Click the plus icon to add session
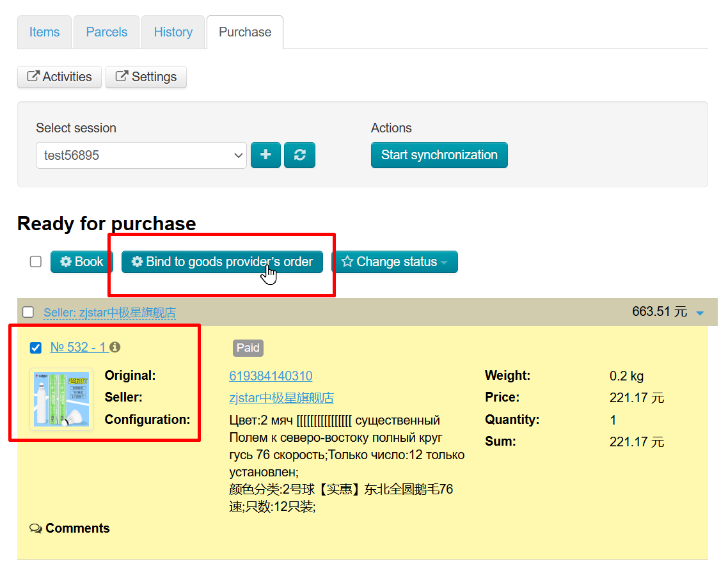The width and height of the screenshot is (728, 571). click(x=265, y=155)
